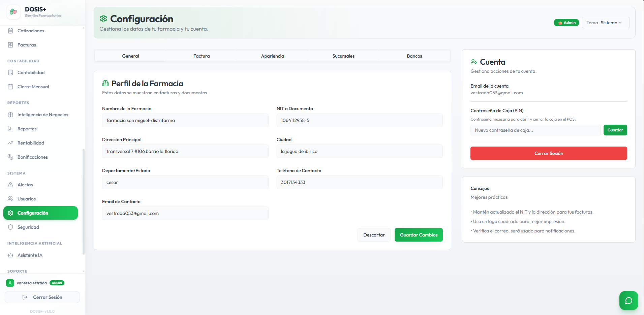The width and height of the screenshot is (644, 315).
Task: Focus the Nombre de la Farmacia field
Action: pyautogui.click(x=185, y=120)
